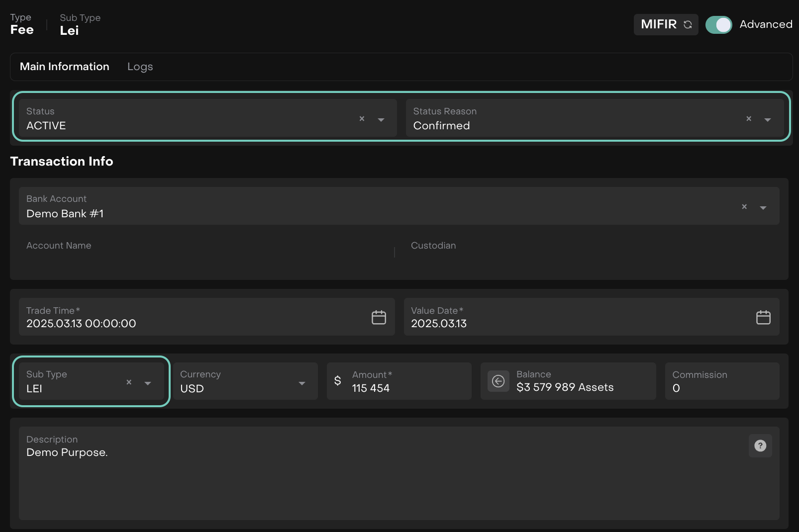
Task: Toggle the Advanced switch off
Action: click(x=718, y=25)
